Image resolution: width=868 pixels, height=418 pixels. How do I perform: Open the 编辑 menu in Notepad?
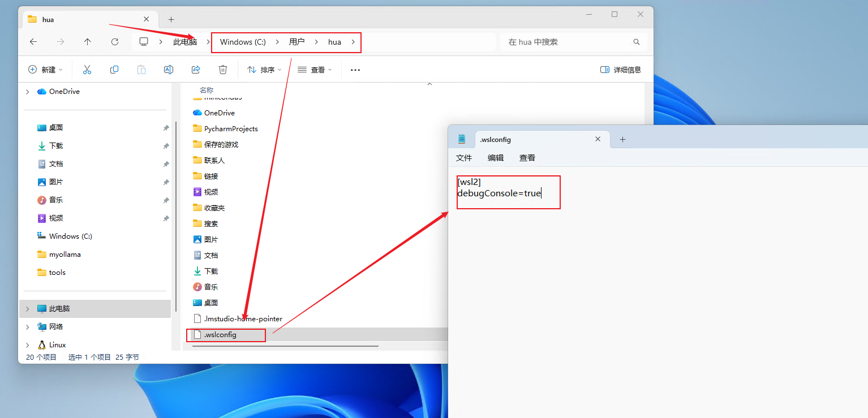(496, 158)
